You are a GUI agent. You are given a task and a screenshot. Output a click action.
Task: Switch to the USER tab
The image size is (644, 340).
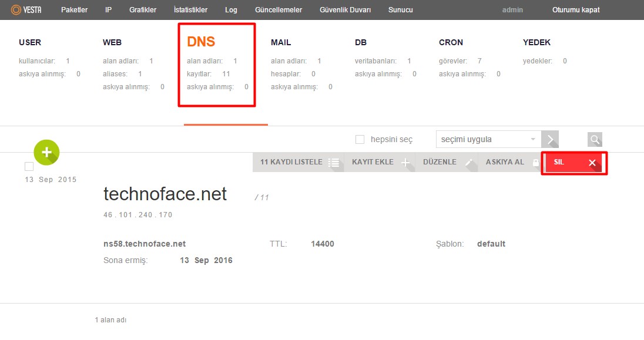30,42
